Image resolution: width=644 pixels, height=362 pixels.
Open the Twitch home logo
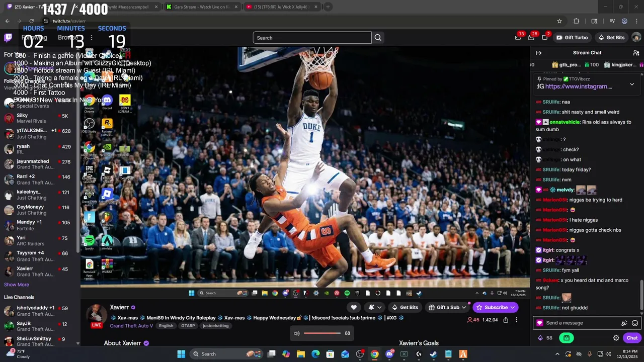pyautogui.click(x=8, y=38)
